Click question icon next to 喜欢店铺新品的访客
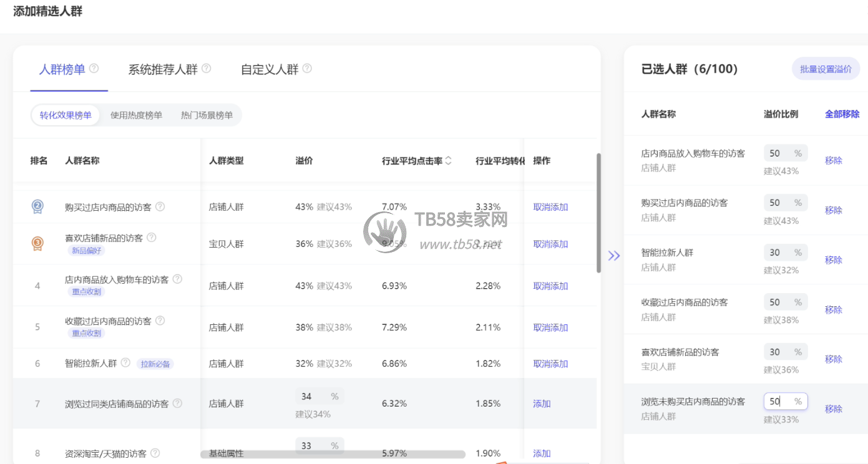868x464 pixels. pyautogui.click(x=151, y=238)
